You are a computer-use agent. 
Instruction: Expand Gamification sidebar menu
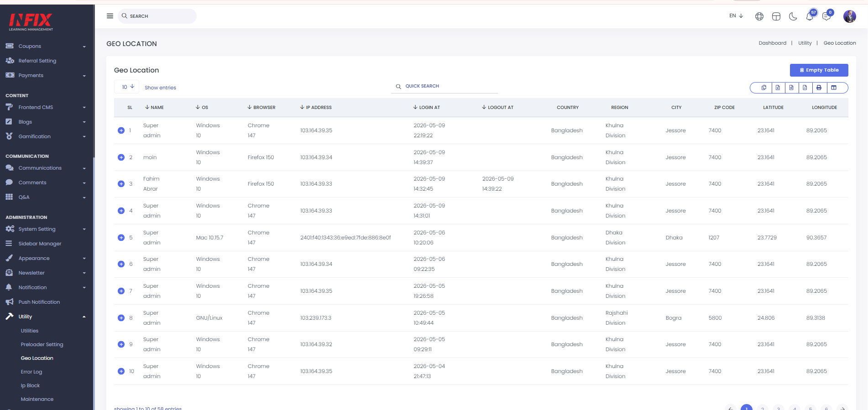point(46,136)
